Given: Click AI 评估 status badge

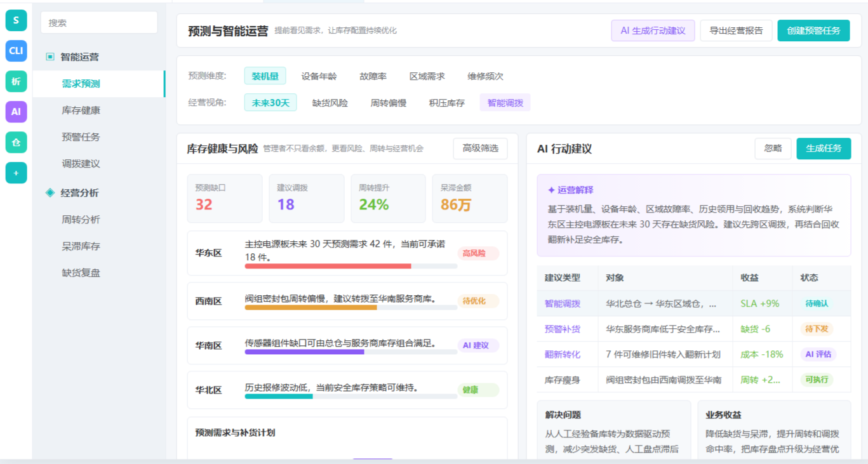Looking at the screenshot, I should 818,354.
